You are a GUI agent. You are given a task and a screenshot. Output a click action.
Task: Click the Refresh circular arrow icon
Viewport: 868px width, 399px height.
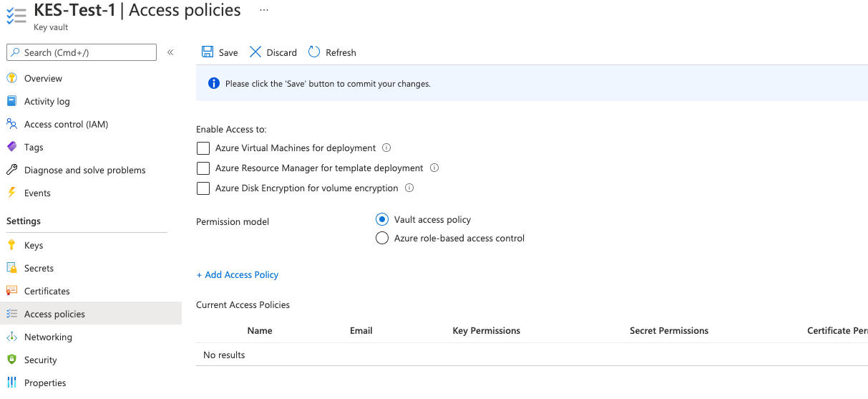pos(314,52)
